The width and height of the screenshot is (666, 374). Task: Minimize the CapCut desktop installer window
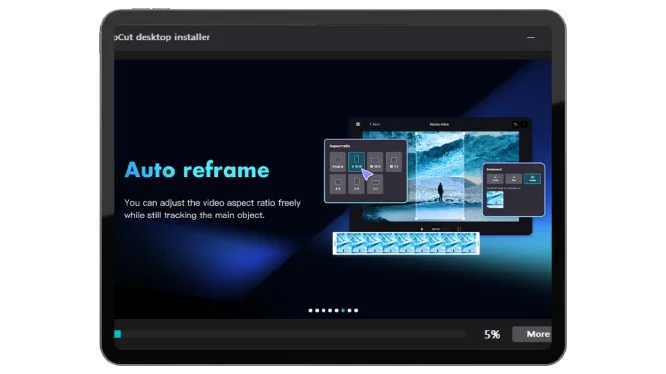coord(531,37)
